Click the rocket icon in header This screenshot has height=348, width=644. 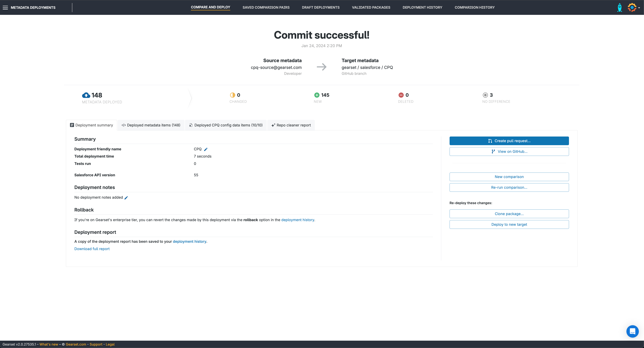pyautogui.click(x=620, y=7)
